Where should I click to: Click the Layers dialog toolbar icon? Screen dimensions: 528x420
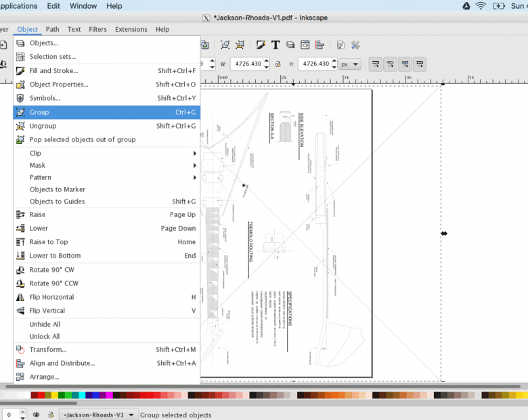(x=290, y=45)
